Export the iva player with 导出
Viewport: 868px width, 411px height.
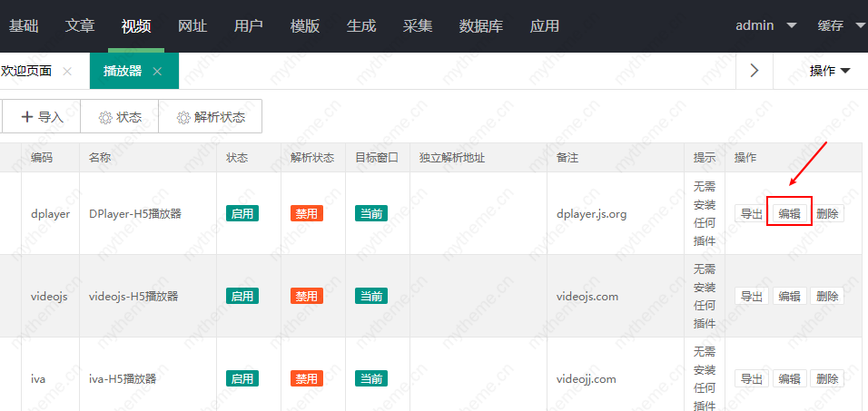click(x=751, y=378)
